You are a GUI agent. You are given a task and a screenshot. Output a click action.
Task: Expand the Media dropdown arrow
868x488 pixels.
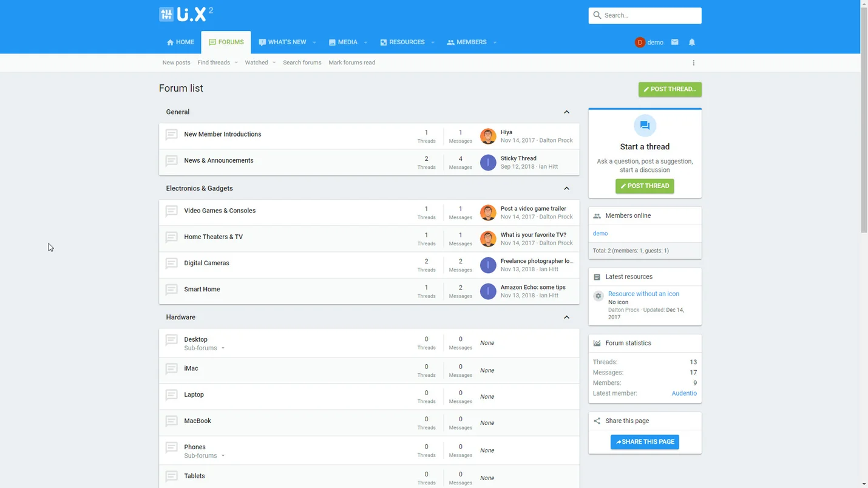click(365, 42)
